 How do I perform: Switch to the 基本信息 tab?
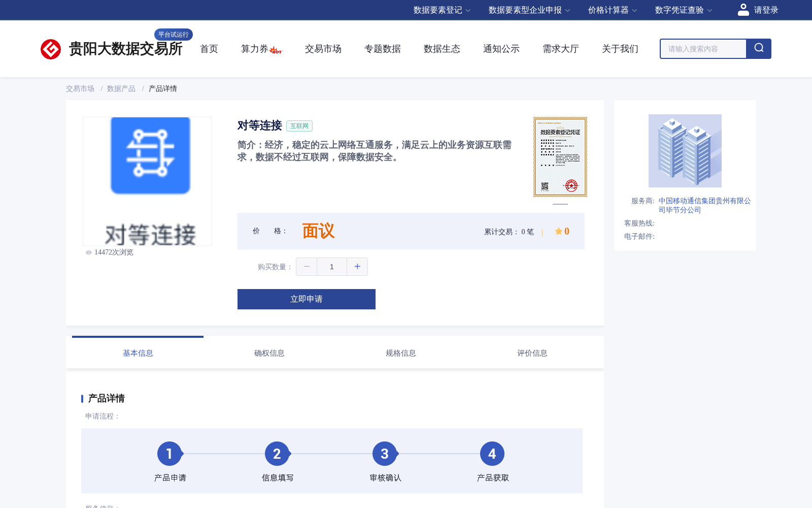pyautogui.click(x=138, y=353)
